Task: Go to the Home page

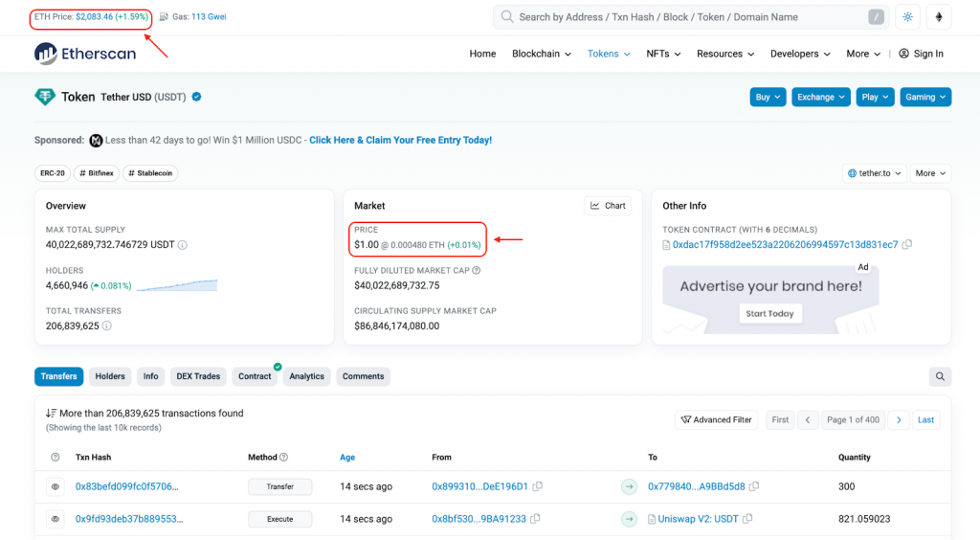Action: pos(482,54)
